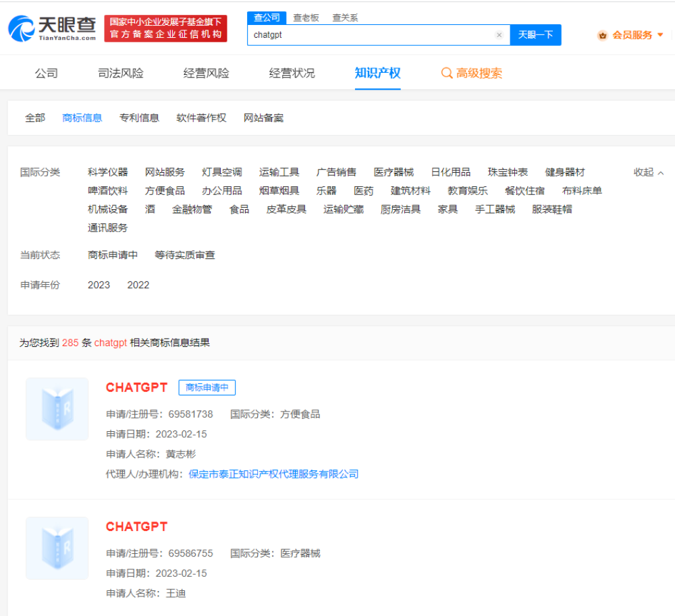This screenshot has height=616, width=675.
Task: Select the 全部 sub-tab
Action: tap(35, 118)
